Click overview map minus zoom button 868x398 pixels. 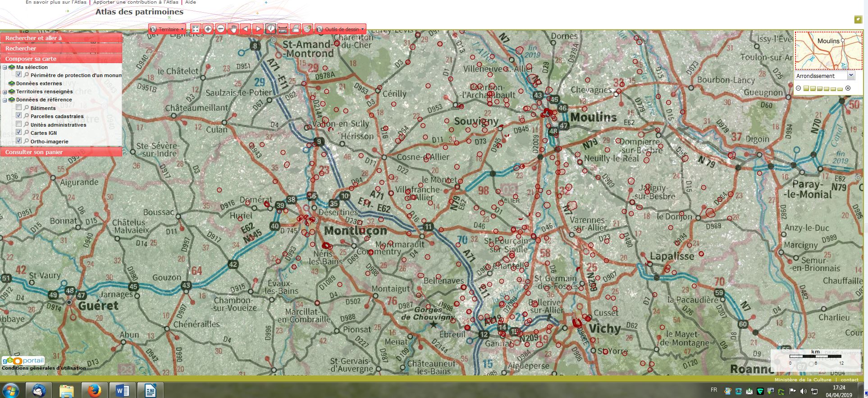[798, 88]
